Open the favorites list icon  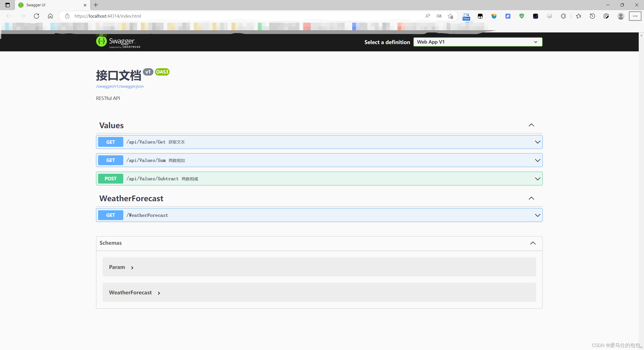pyautogui.click(x=579, y=16)
